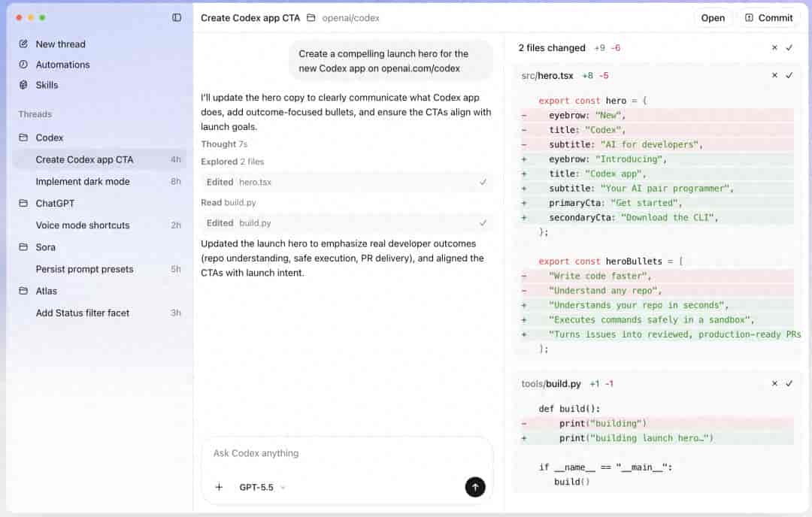Click the removed line "Write code faster"
Viewport: 812px width, 517px height.
[x=656, y=276]
